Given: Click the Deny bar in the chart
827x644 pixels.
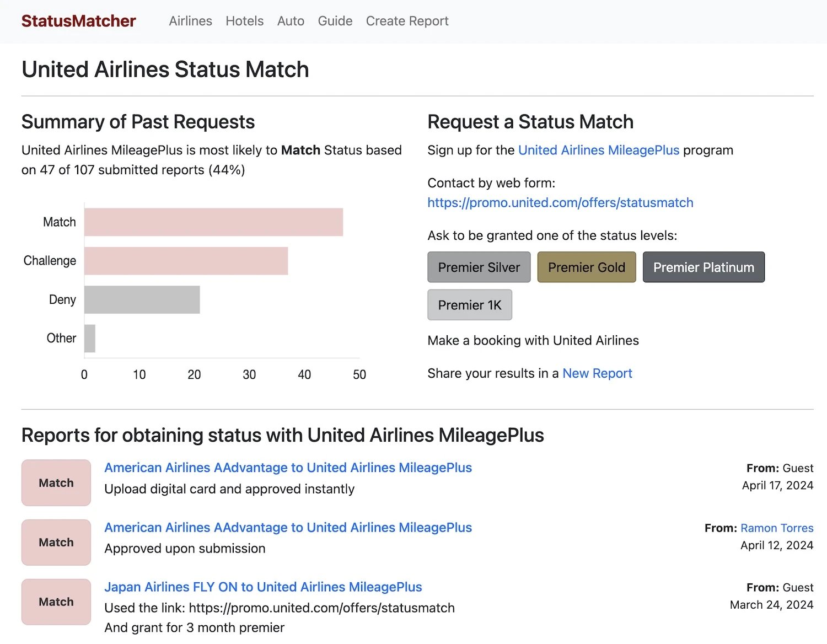Looking at the screenshot, I should (x=142, y=299).
